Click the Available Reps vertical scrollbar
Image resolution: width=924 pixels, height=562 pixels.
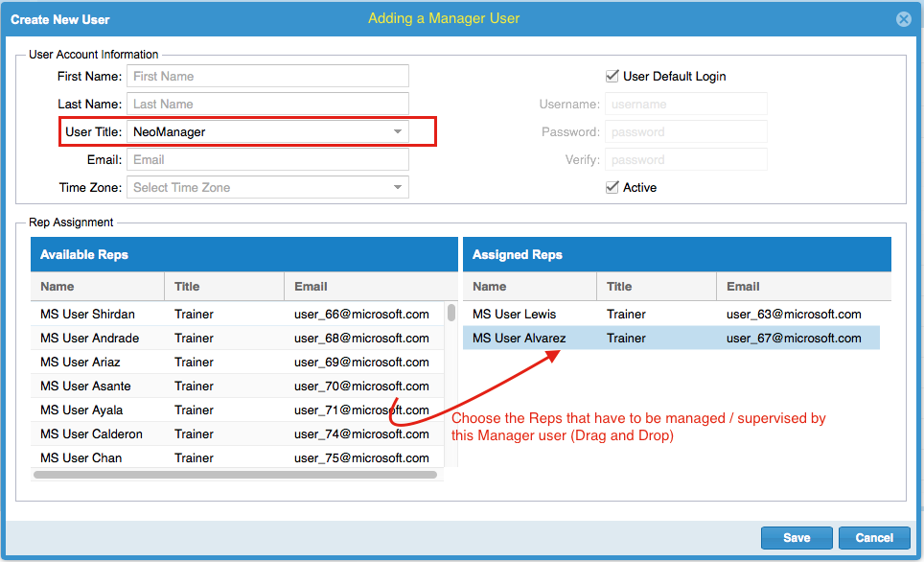click(x=451, y=313)
